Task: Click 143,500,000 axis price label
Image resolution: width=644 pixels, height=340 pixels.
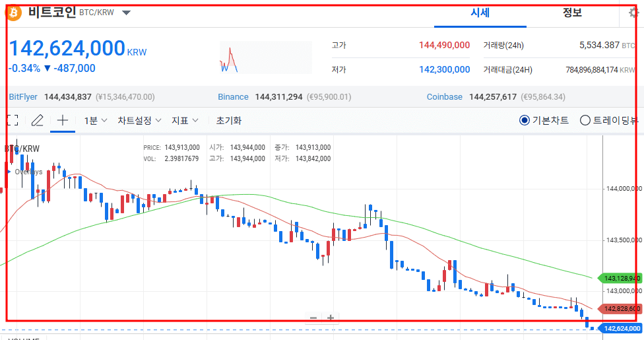Action: click(624, 240)
